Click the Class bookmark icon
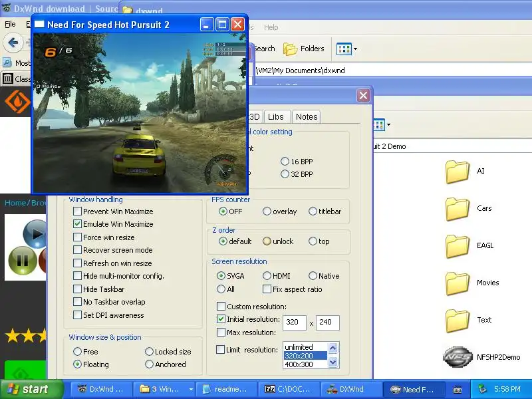532x399 pixels. tap(7, 78)
